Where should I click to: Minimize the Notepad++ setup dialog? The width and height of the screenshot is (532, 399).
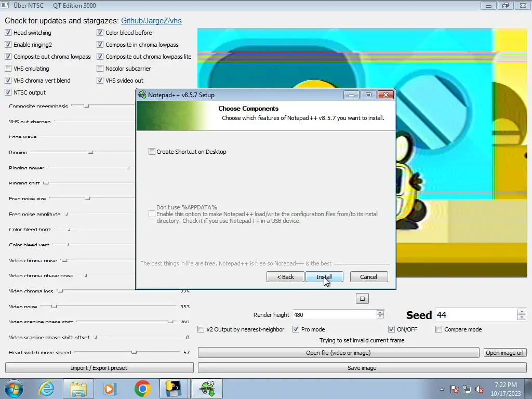351,95
